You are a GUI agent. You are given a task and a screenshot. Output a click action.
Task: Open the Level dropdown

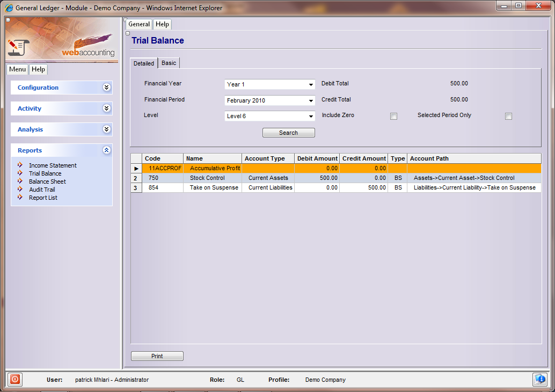point(311,117)
